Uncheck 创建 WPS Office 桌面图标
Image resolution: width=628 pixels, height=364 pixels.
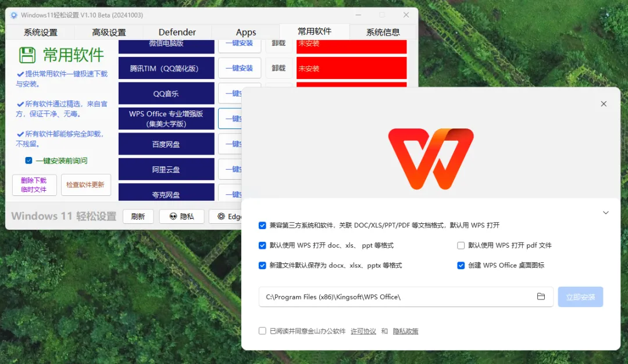pyautogui.click(x=461, y=266)
